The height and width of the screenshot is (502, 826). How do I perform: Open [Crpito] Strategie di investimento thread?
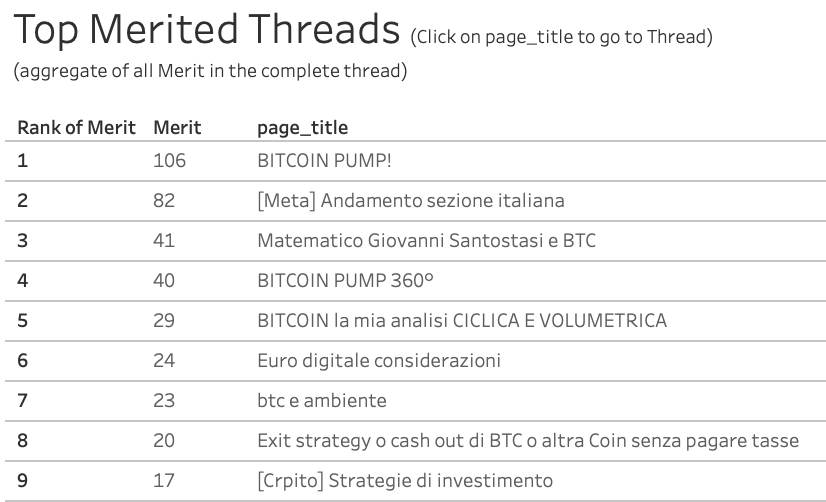click(405, 481)
